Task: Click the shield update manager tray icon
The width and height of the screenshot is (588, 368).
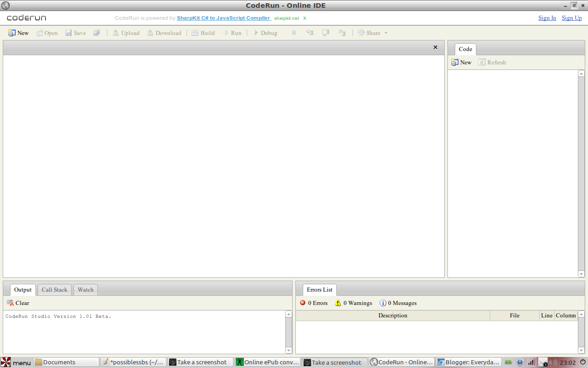Action: pyautogui.click(x=520, y=362)
